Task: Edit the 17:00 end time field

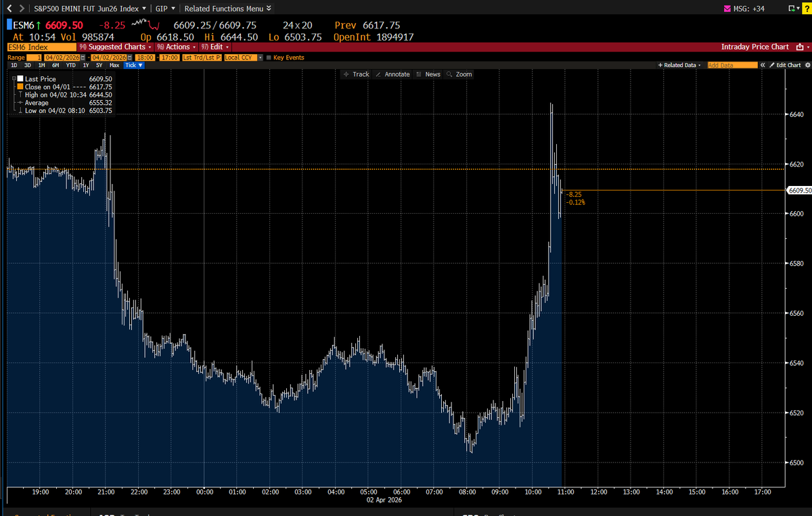Action: tap(169, 57)
